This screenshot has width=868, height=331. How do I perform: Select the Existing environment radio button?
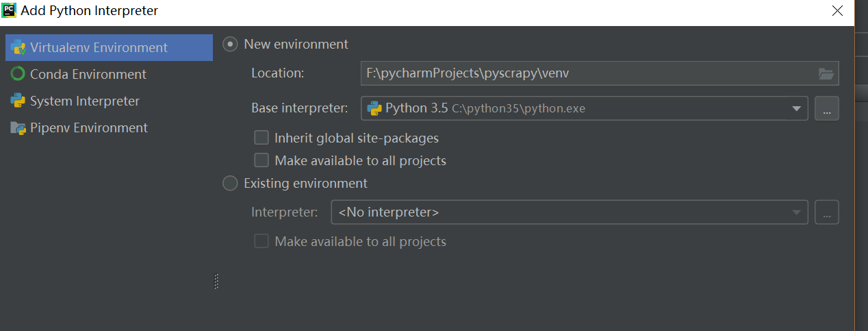tap(231, 184)
